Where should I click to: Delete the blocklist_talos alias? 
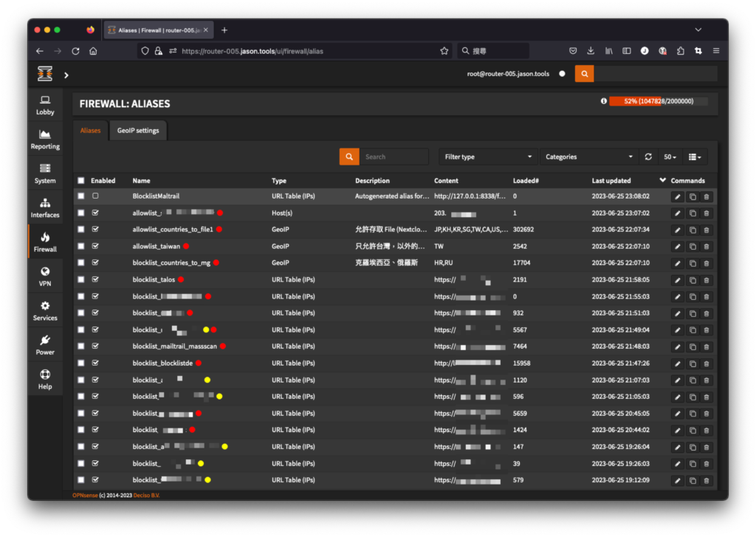click(x=707, y=280)
